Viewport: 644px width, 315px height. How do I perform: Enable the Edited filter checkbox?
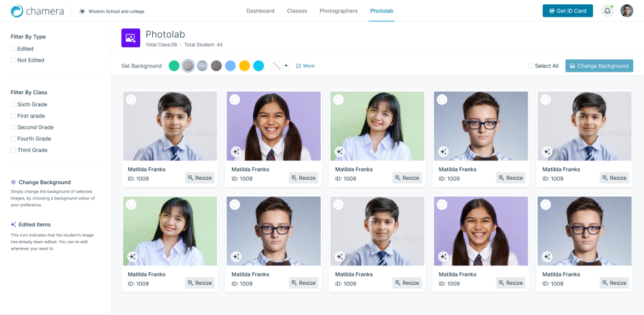[x=14, y=48]
